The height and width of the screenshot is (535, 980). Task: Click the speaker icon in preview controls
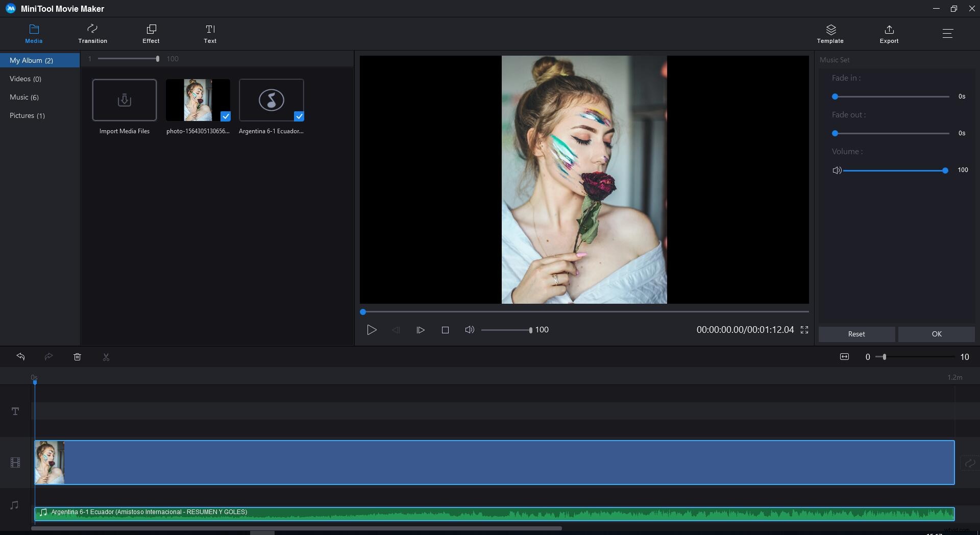click(x=469, y=330)
